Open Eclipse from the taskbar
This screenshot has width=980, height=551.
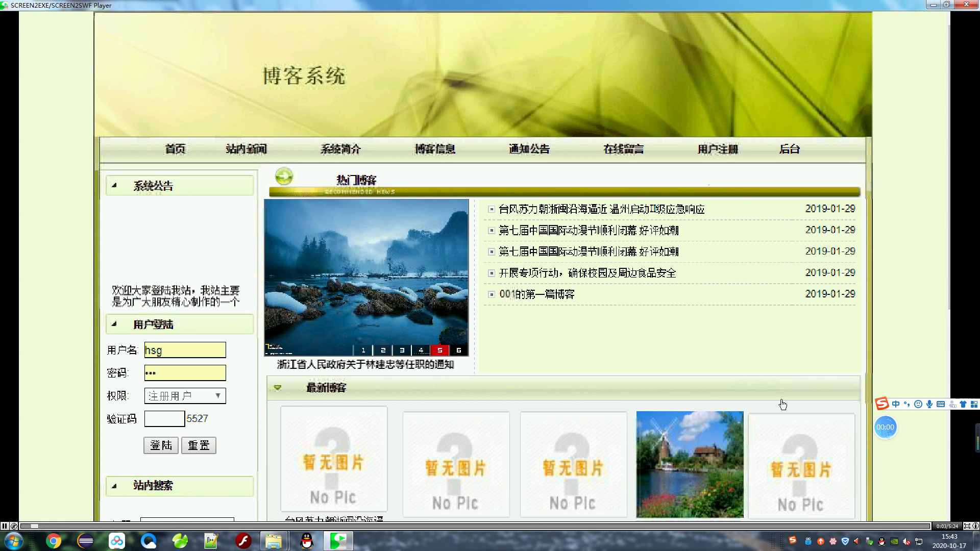85,541
